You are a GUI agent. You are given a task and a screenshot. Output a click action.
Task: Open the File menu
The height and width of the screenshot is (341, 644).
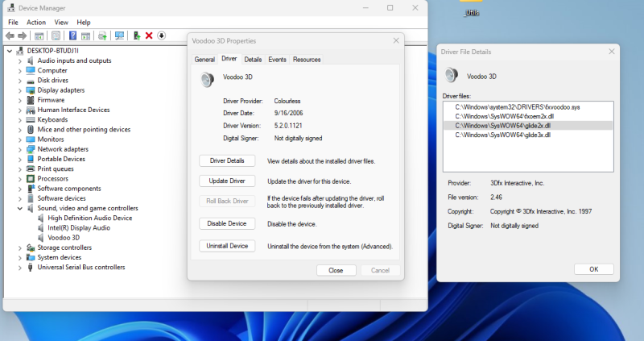tap(13, 23)
